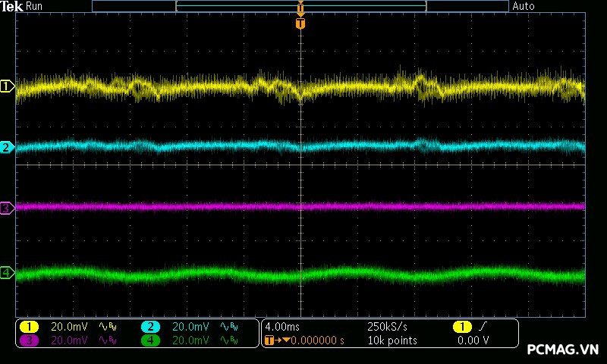607x364 pixels.
Task: Click channel 1 bandwidth limit coupling icon
Action: [x=106, y=327]
